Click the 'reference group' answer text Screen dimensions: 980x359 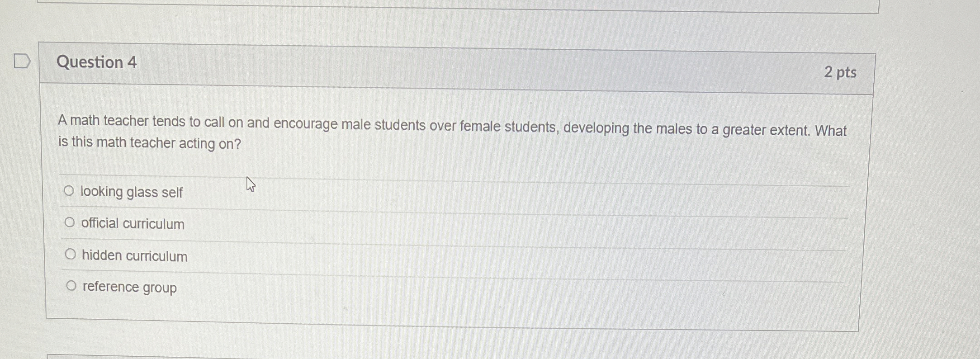(x=129, y=287)
